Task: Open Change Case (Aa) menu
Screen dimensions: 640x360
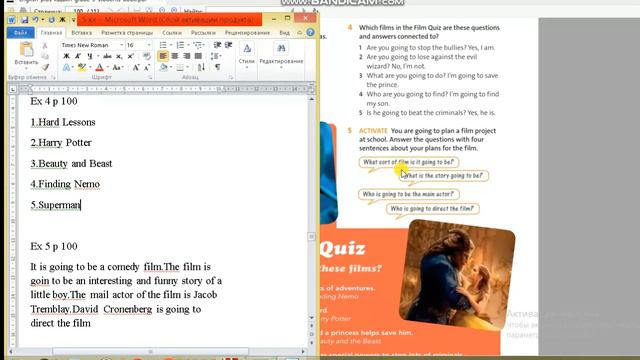Action: click(x=117, y=67)
